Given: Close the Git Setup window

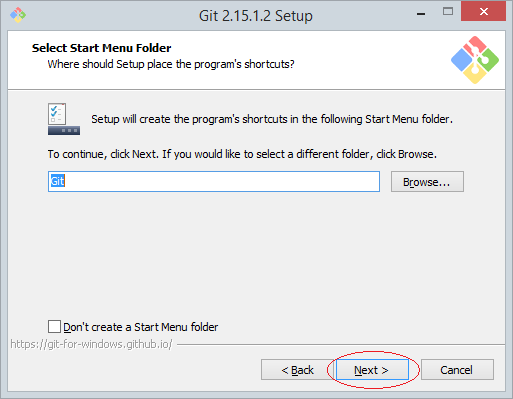Looking at the screenshot, I should (x=483, y=12).
